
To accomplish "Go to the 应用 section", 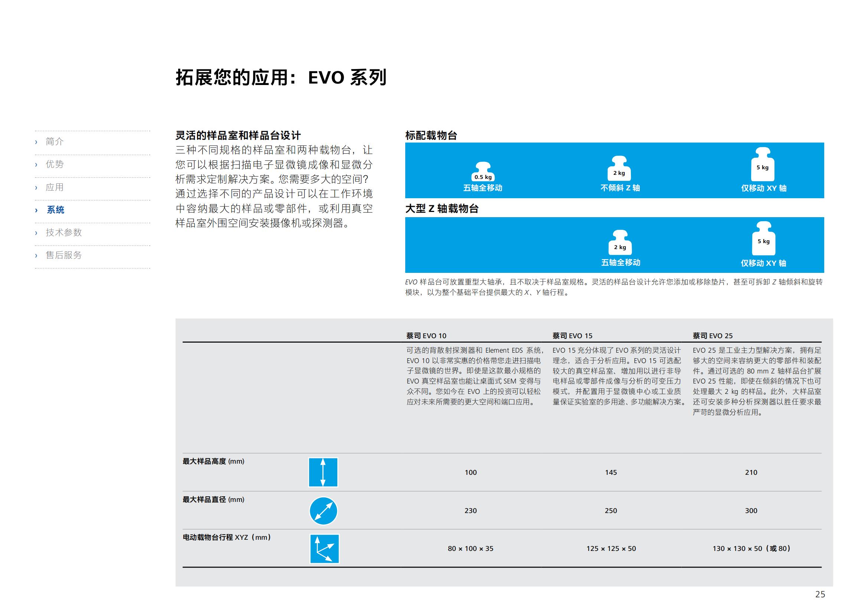I will (55, 187).
